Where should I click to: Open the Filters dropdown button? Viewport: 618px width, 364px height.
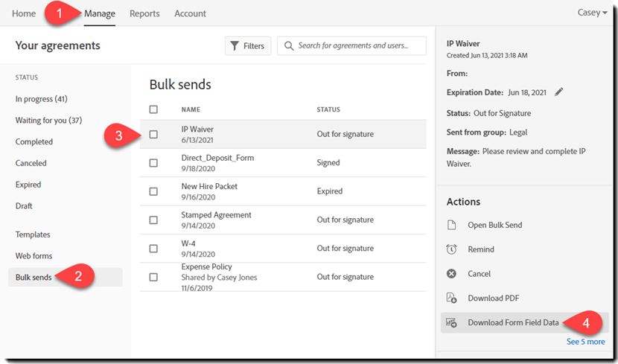point(247,46)
